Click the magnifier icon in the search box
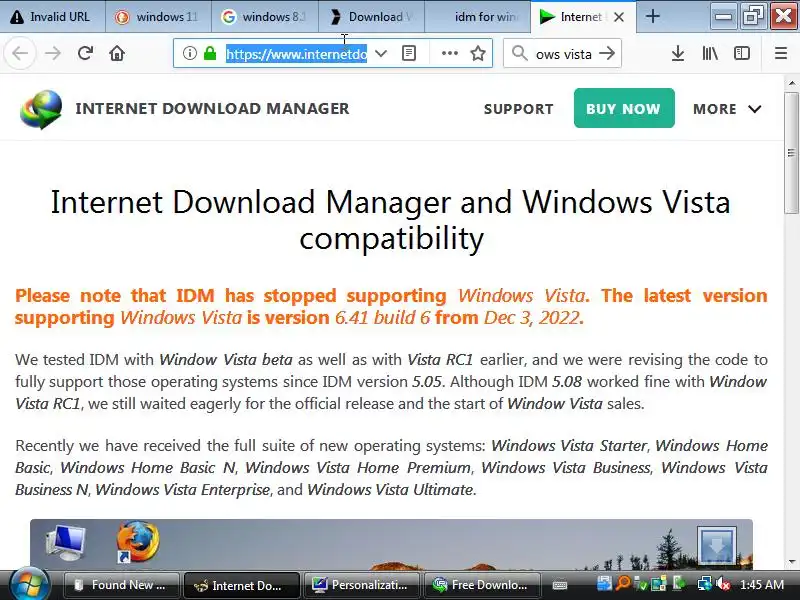The image size is (800, 600). click(519, 53)
